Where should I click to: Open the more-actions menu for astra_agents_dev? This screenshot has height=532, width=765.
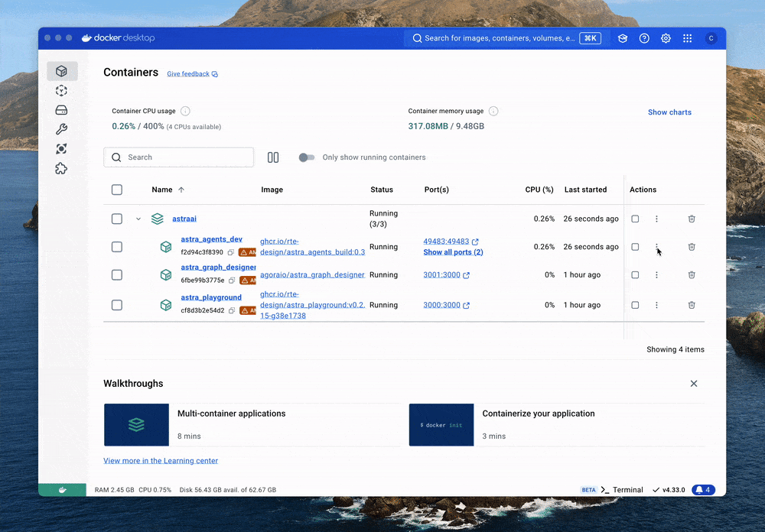656,247
